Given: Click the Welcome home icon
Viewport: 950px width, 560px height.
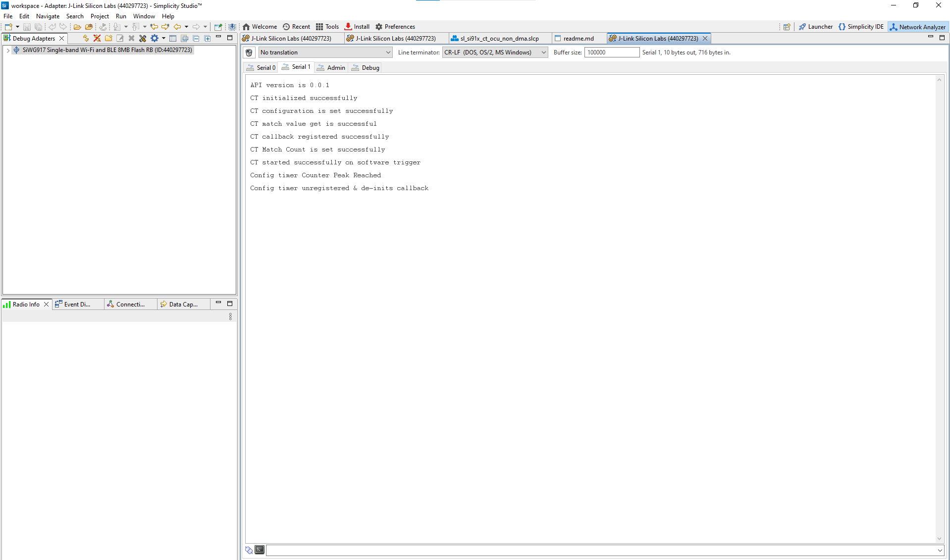Looking at the screenshot, I should 246,27.
